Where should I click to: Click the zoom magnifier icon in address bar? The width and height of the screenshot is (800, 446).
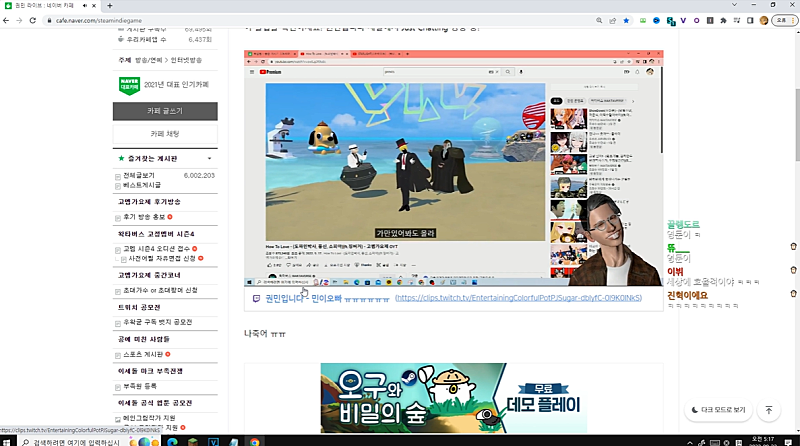[x=599, y=20]
